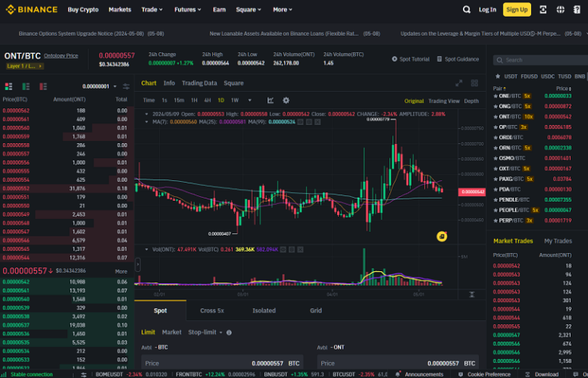Viewport: 588px width, 378px height.
Task: Open Buy Crypto page
Action: click(83, 9)
